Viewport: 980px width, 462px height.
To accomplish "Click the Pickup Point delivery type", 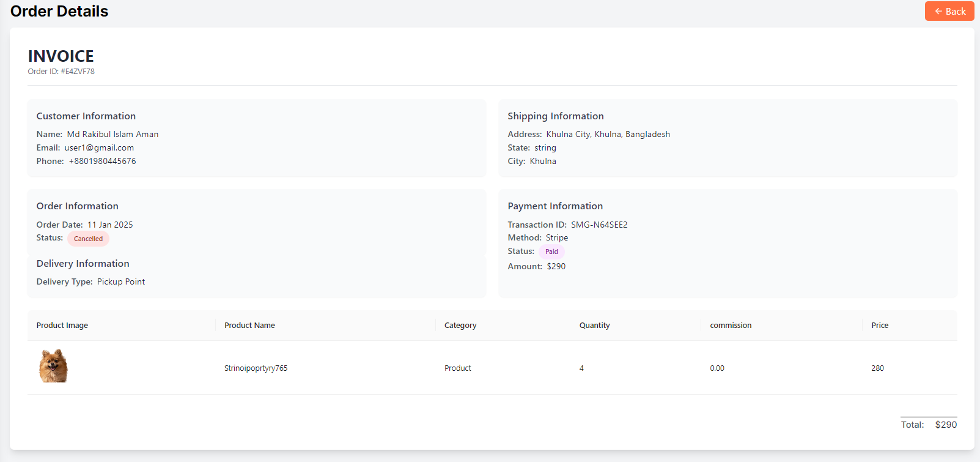I will 121,281.
